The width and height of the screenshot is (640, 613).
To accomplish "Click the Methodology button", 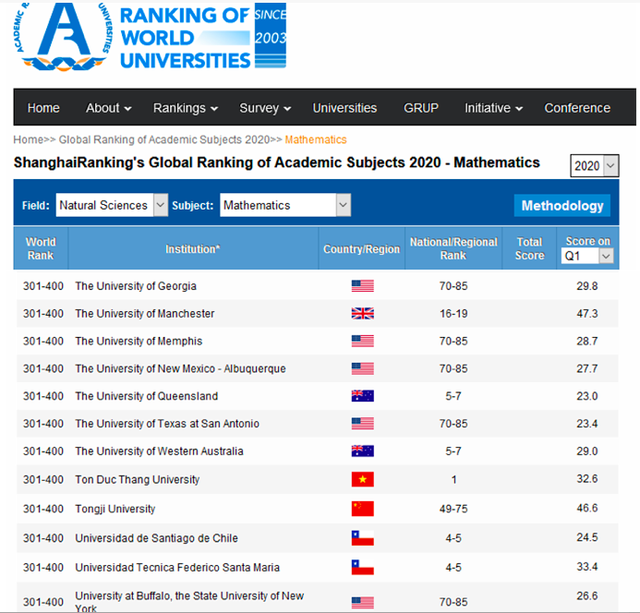I will (x=562, y=205).
